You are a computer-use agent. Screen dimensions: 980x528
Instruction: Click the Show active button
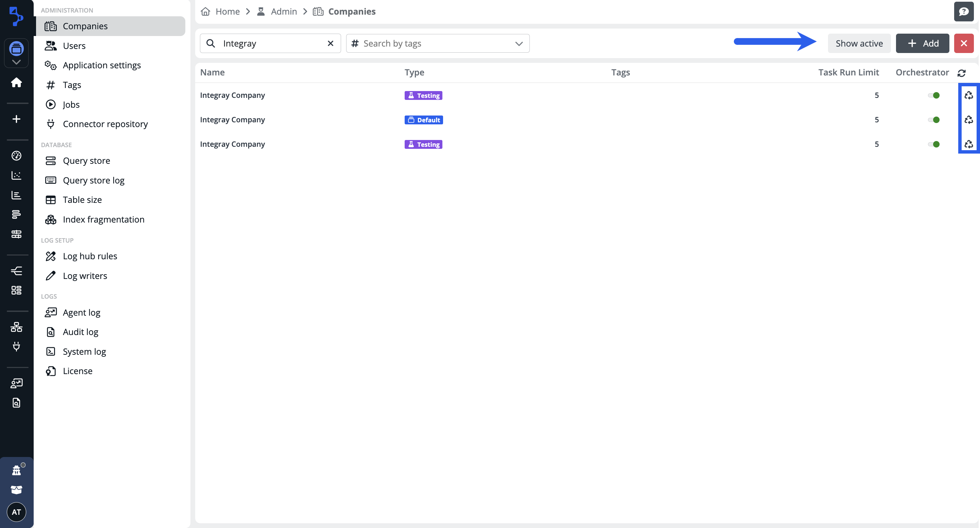(x=859, y=43)
